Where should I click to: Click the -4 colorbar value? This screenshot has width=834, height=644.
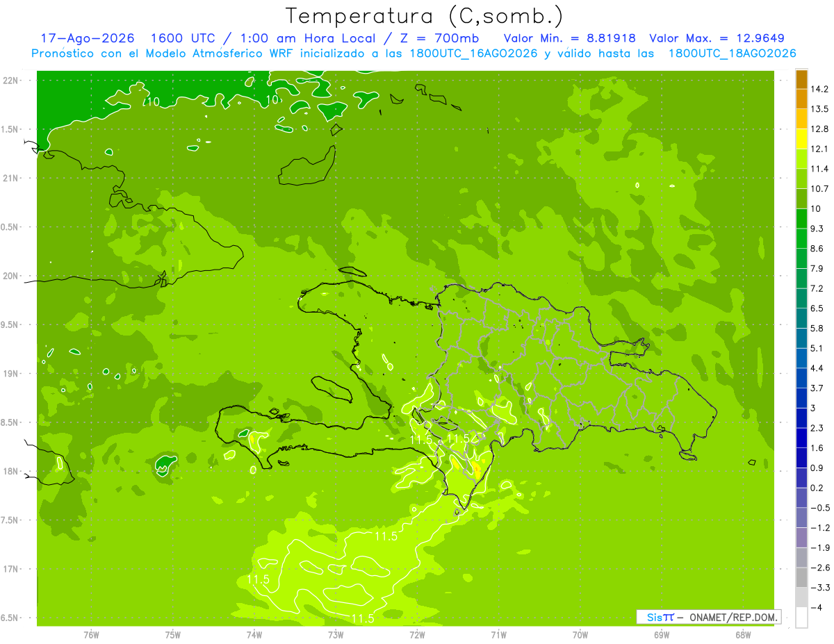coord(817,607)
